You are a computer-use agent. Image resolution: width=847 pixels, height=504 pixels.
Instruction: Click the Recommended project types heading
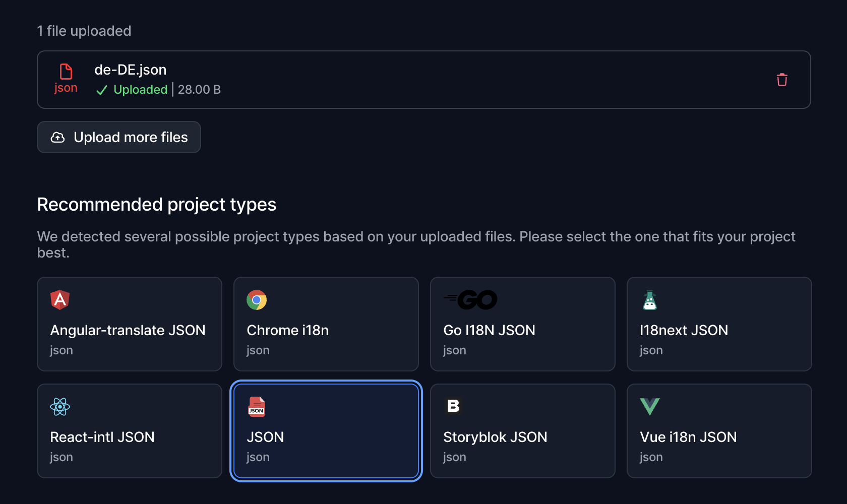coord(157,205)
